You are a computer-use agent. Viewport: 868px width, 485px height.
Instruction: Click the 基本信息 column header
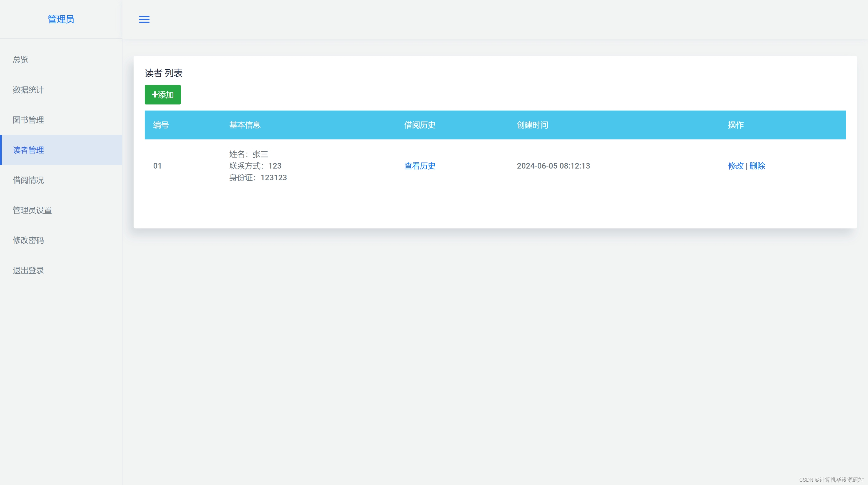[245, 125]
